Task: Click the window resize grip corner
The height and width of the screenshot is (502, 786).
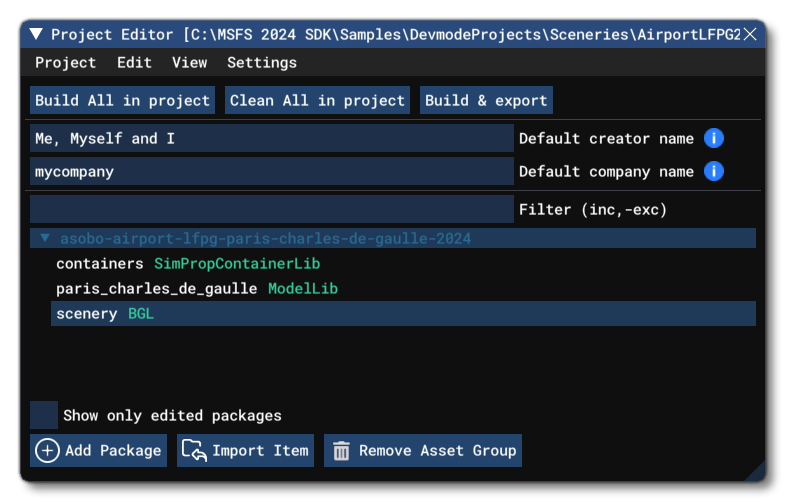Action: (x=756, y=472)
